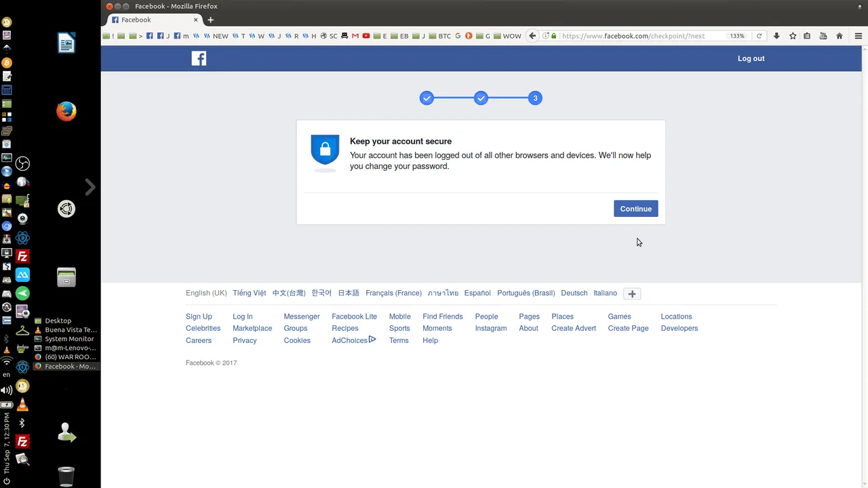The width and height of the screenshot is (868, 488).
Task: Click the blue Continue button
Action: tap(635, 209)
